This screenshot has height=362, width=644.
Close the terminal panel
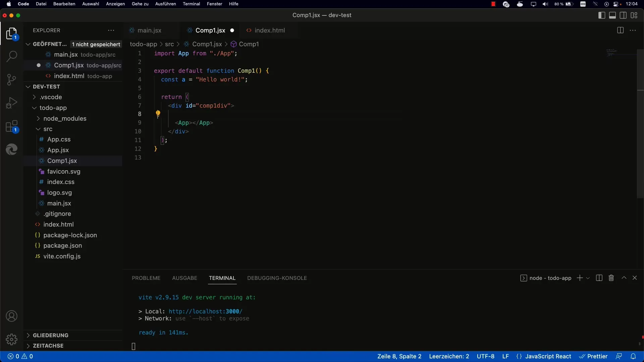pyautogui.click(x=635, y=278)
